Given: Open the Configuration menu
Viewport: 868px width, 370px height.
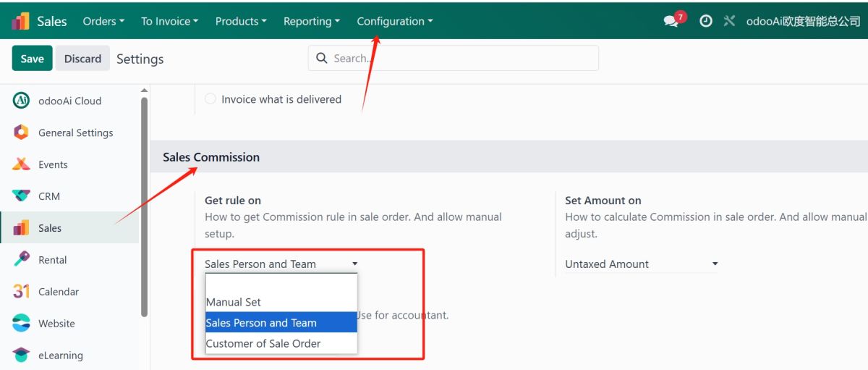Looking at the screenshot, I should [395, 21].
